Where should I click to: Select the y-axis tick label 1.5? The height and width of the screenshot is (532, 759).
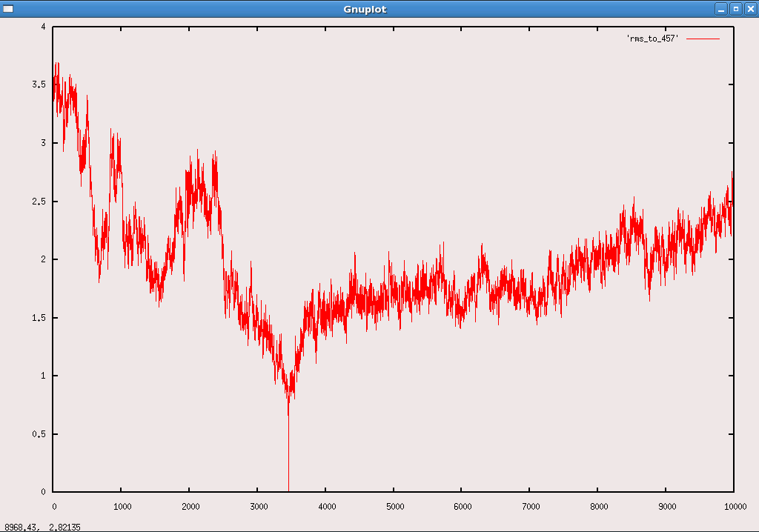pos(39,318)
